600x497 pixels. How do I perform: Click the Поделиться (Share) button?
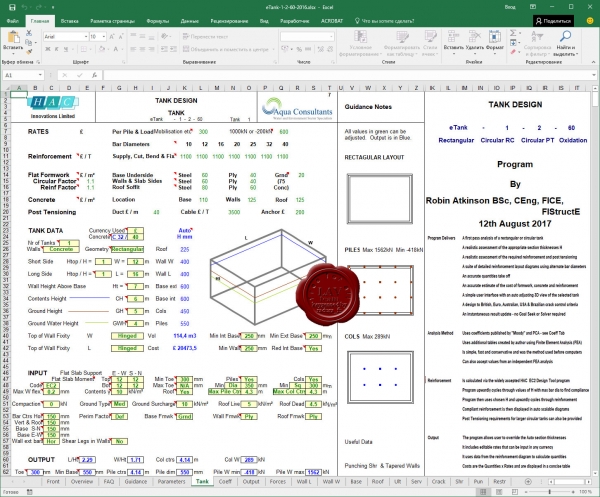(x=553, y=21)
